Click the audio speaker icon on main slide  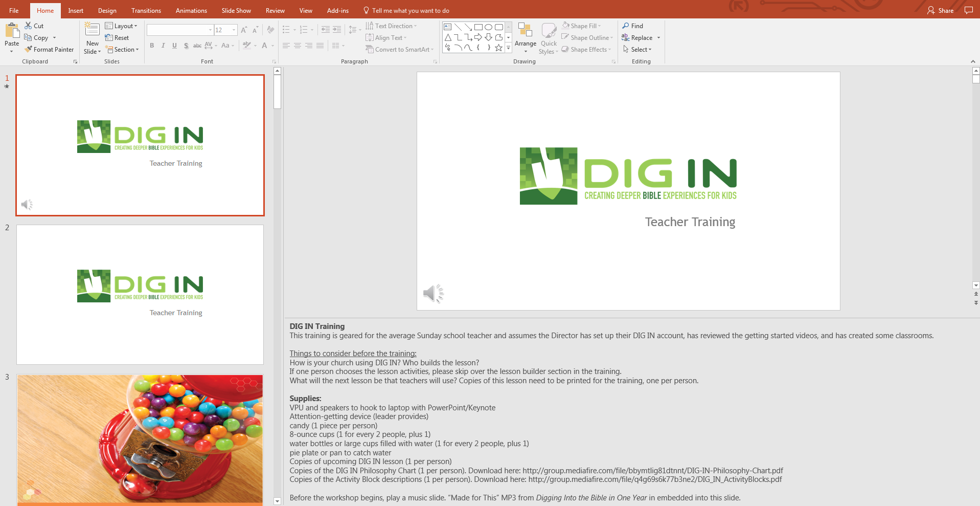coord(433,294)
